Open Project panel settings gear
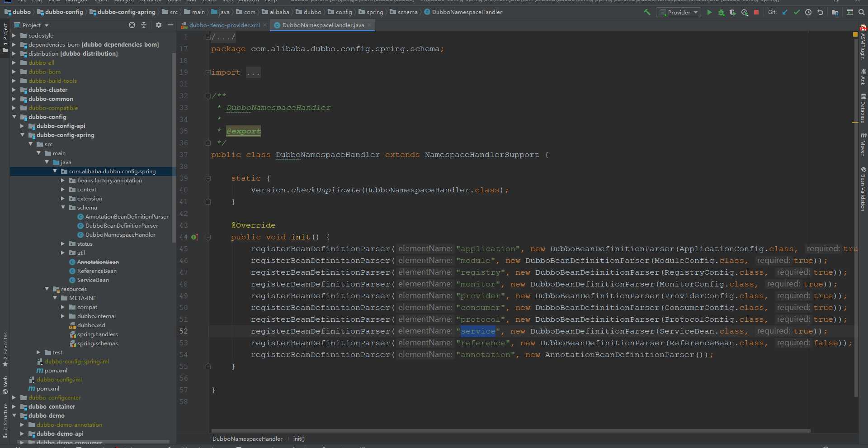The height and width of the screenshot is (448, 868). 159,25
